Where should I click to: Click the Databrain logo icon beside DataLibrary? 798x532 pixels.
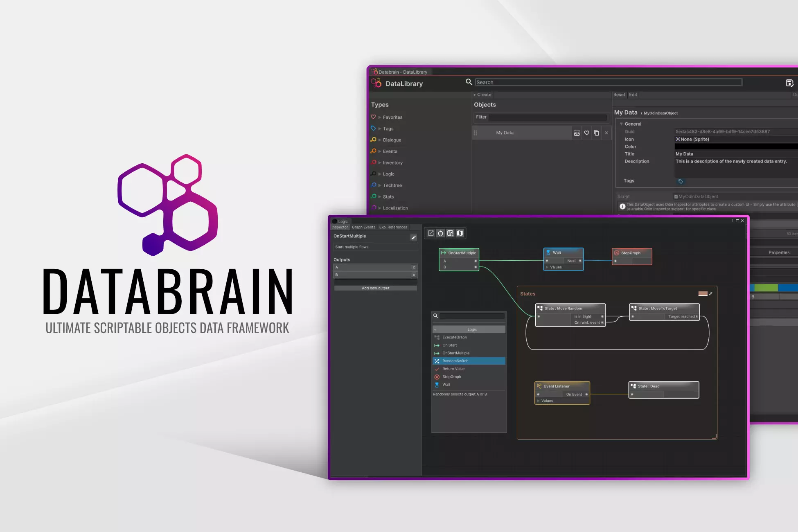tap(376, 83)
